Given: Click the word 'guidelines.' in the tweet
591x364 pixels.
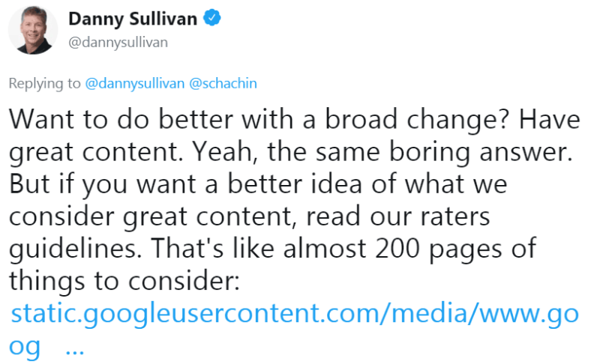Looking at the screenshot, I should coord(76,249).
